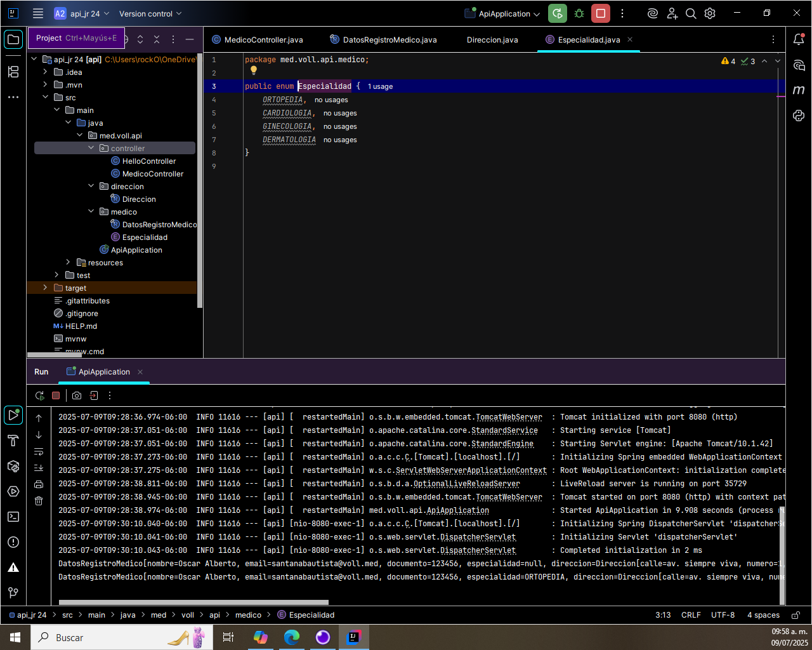Toggle scroll to end of console

pyautogui.click(x=39, y=468)
